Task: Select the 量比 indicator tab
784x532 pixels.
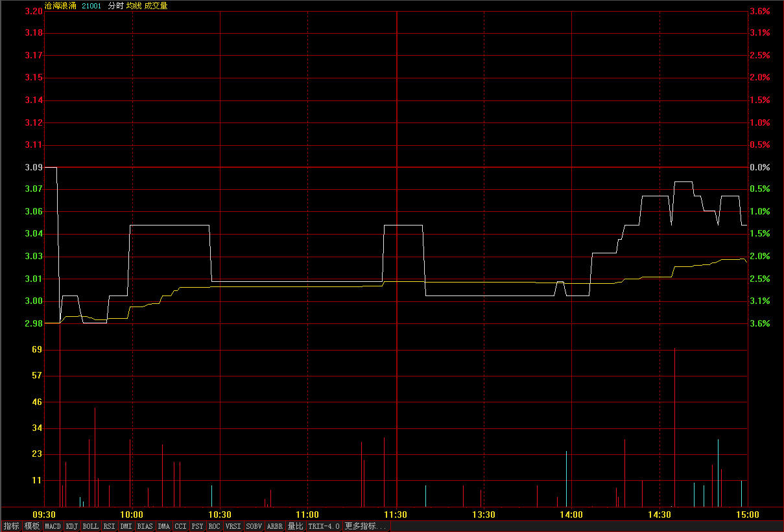Action: (x=296, y=526)
